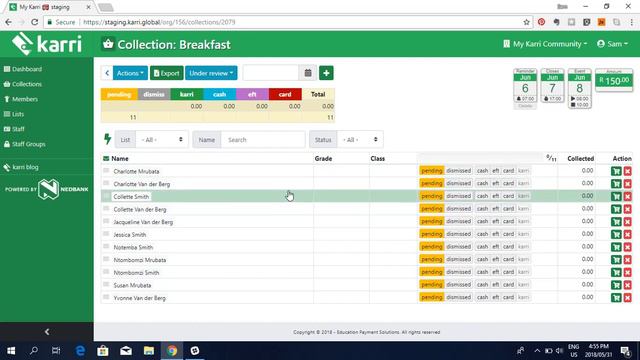Click the red X for Yvonne Van der Berg
The width and height of the screenshot is (640, 360).
point(628,298)
